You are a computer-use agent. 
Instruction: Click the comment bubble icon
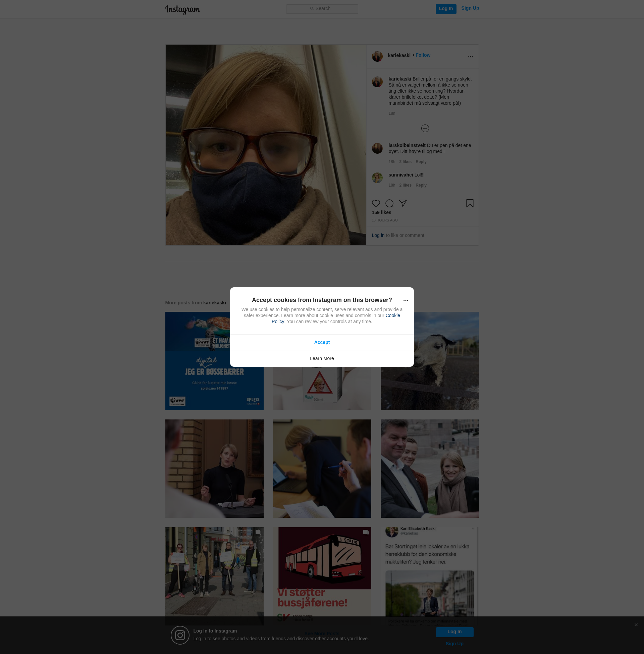point(389,203)
